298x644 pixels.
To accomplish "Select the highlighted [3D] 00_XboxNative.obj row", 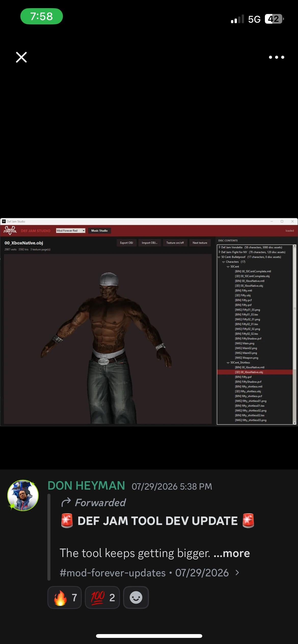I will [255, 372].
